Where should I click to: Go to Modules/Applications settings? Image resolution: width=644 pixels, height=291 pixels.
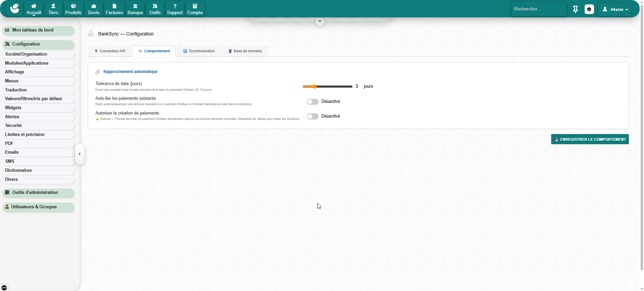pyautogui.click(x=39, y=63)
